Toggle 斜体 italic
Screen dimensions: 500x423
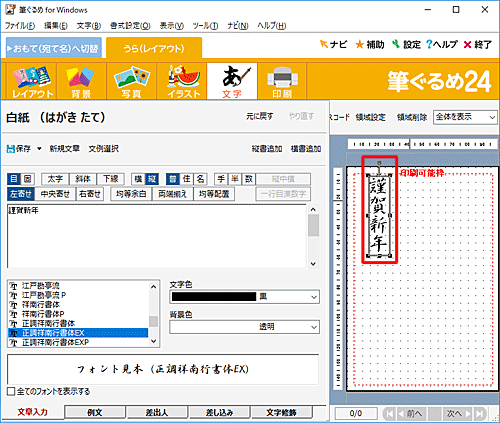[x=83, y=179]
